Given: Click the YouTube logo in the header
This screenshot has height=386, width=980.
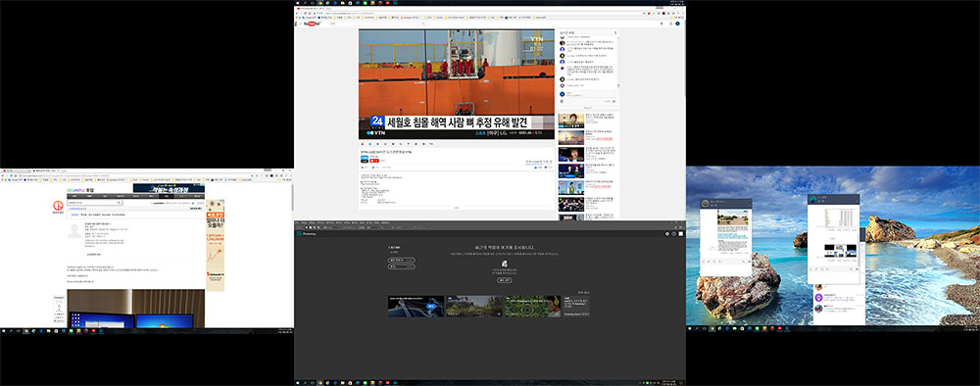Looking at the screenshot, I should [x=312, y=24].
